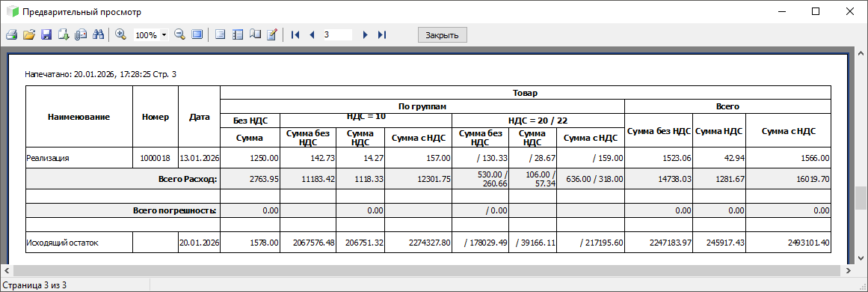Click the Исходящий остаток row label
This screenshot has height=292, width=868.
coord(63,243)
